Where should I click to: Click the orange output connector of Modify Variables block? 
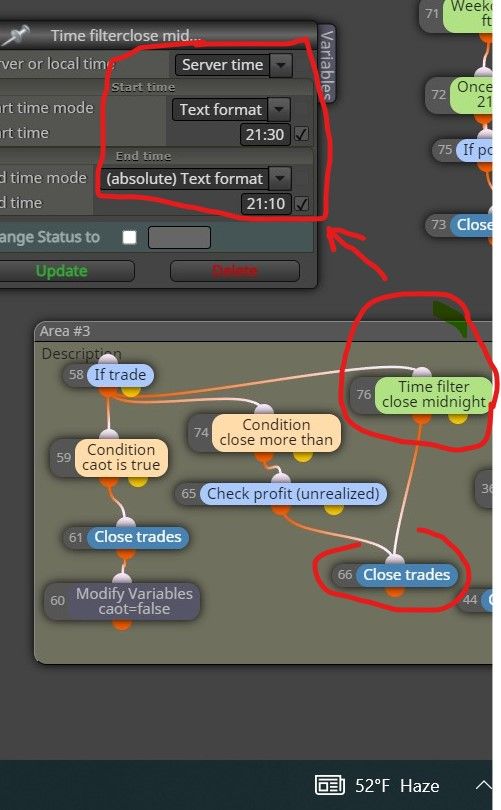pyautogui.click(x=122, y=625)
